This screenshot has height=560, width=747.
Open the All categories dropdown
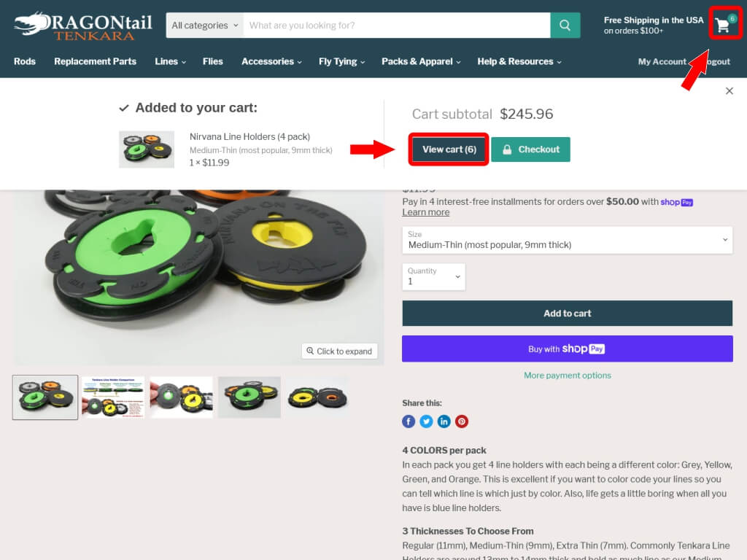point(205,26)
